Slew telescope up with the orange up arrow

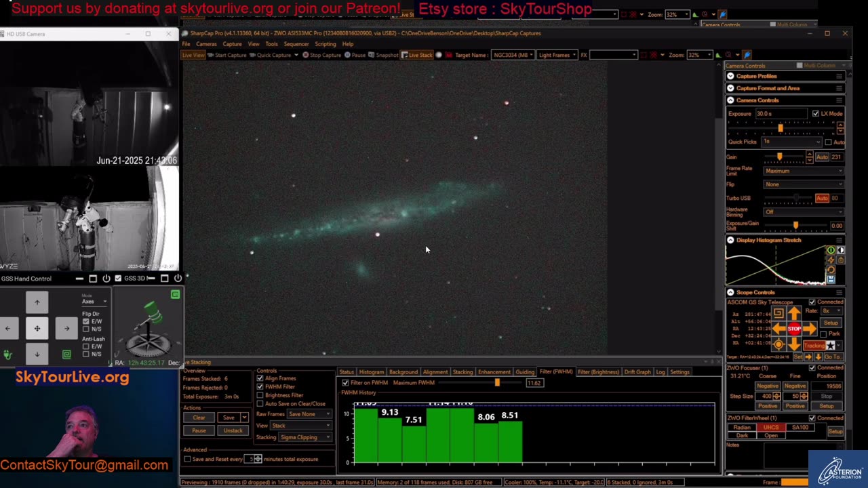[x=794, y=314]
